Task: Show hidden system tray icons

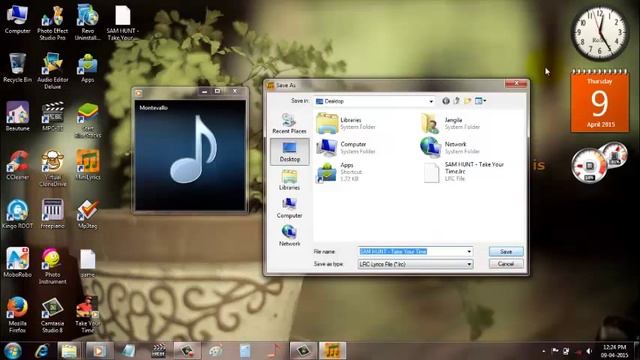Action: click(x=544, y=351)
